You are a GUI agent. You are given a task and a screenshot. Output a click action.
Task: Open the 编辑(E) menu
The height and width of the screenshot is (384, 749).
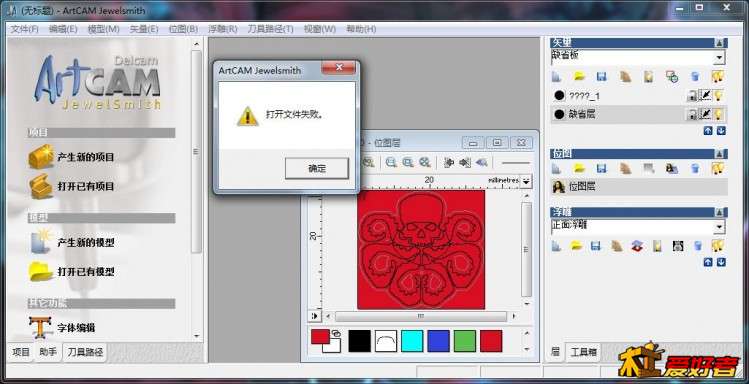(63, 29)
